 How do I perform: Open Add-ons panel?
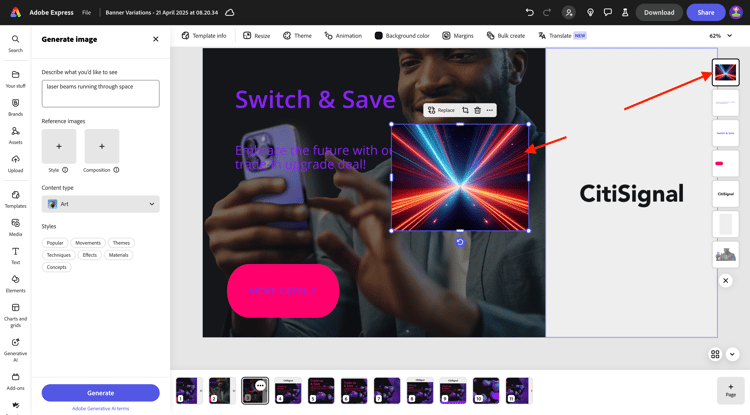pyautogui.click(x=15, y=381)
